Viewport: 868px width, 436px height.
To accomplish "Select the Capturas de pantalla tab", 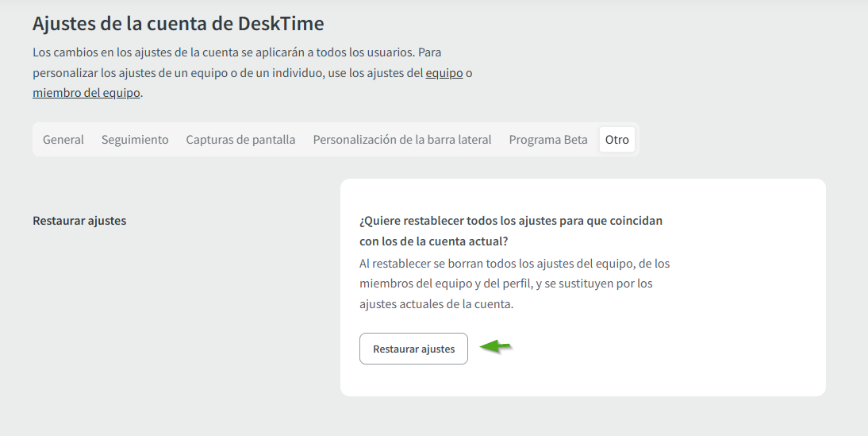I will (240, 140).
